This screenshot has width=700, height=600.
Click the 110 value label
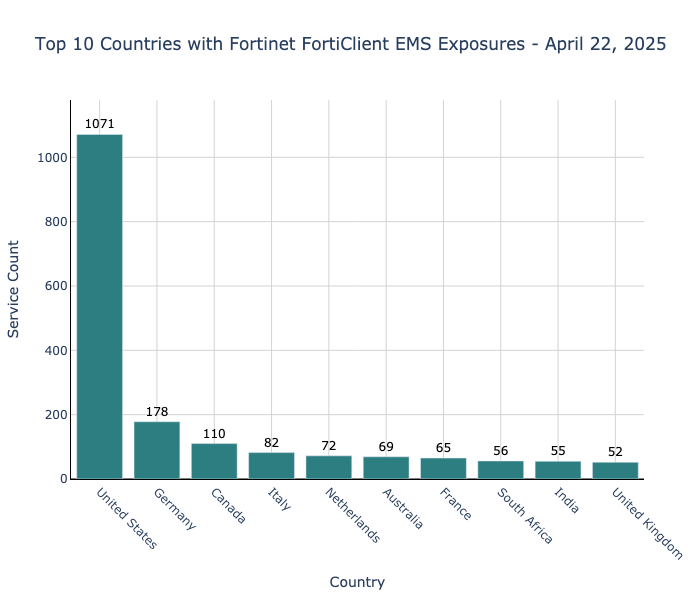pos(214,433)
